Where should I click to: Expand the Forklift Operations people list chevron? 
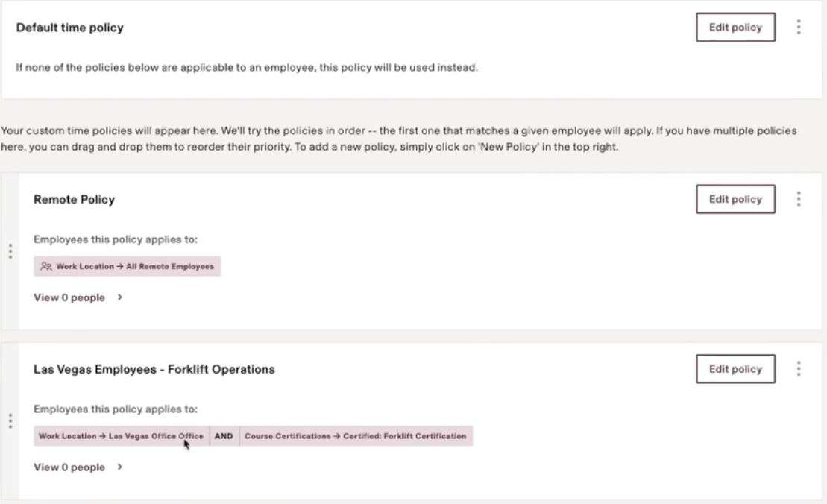pos(120,467)
